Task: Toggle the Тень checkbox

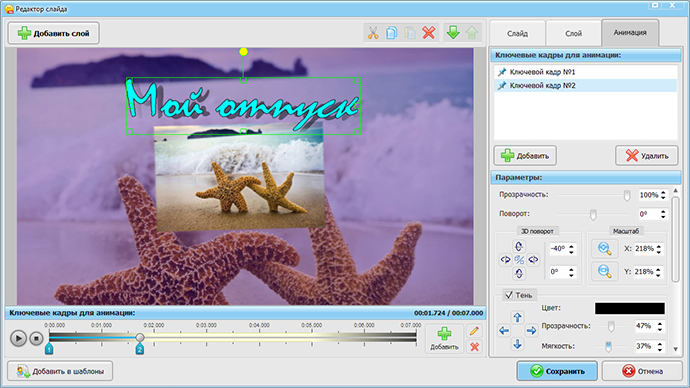Action: [509, 295]
